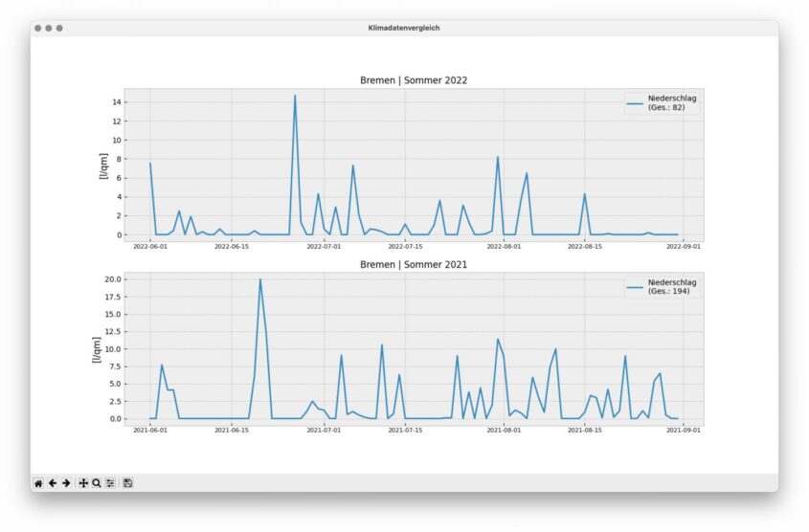Image resolution: width=809 pixels, height=532 pixels.
Task: Click the Klimadatenvergleich window title
Action: pos(404,28)
